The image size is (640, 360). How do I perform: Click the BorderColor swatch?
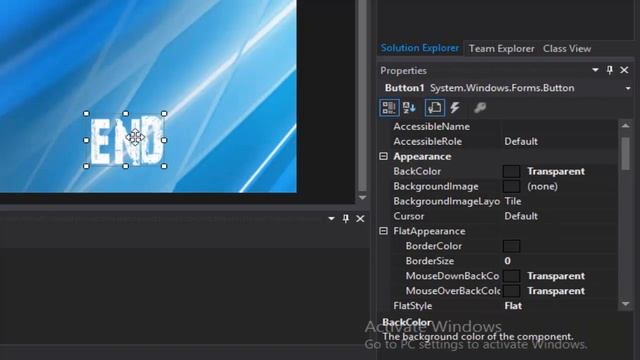pyautogui.click(x=511, y=246)
